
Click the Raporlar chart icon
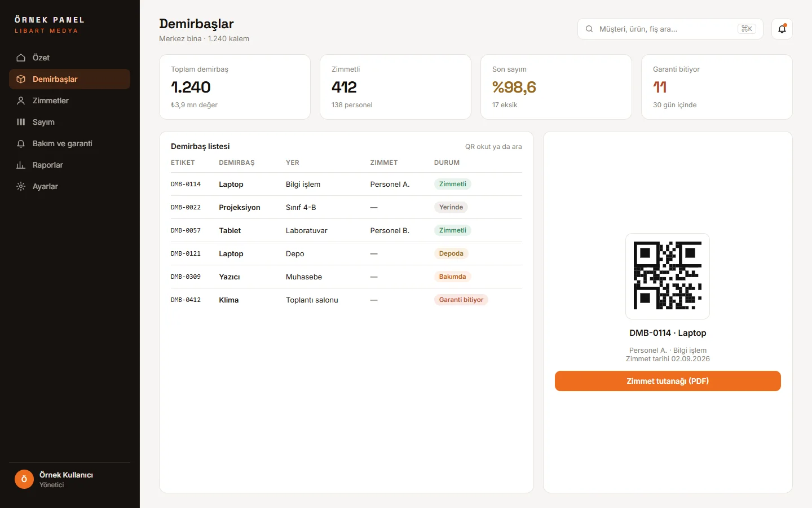click(21, 165)
